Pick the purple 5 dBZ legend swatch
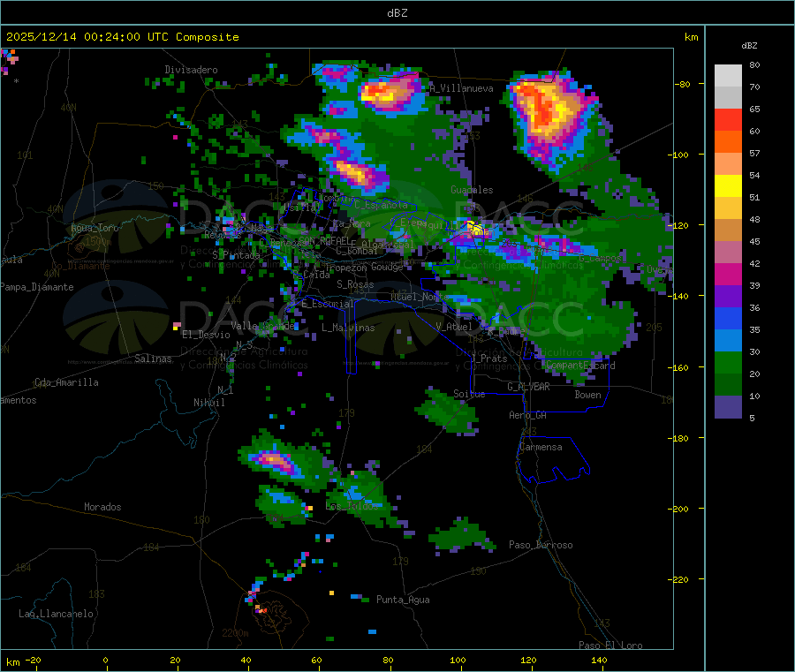The width and height of the screenshot is (795, 672). [728, 407]
